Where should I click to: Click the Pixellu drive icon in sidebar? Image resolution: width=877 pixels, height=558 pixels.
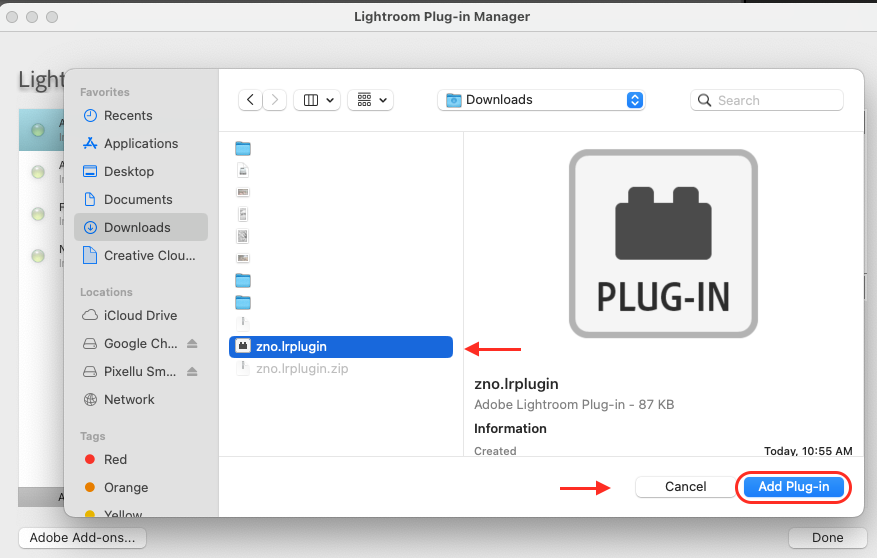[x=90, y=371]
